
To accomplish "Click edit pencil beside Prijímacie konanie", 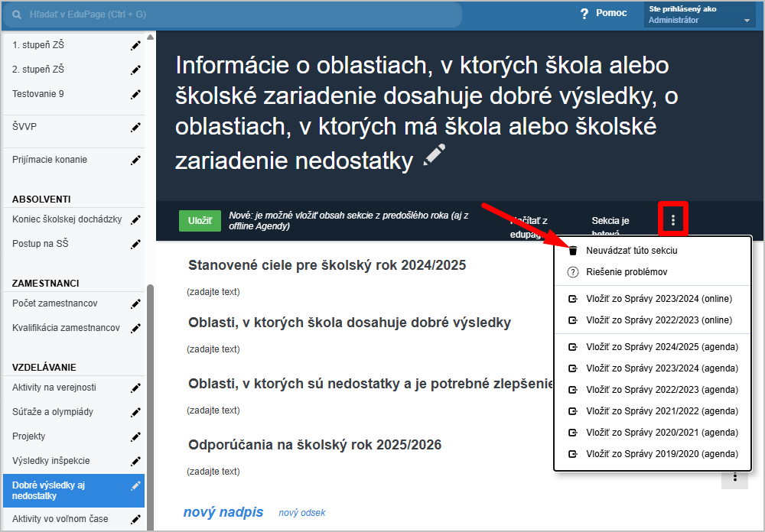I will pos(135,161).
